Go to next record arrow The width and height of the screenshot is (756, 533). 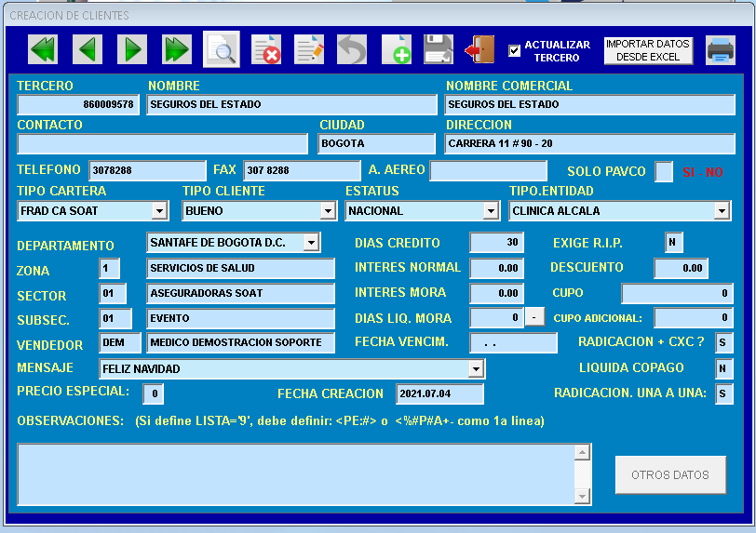coord(132,49)
